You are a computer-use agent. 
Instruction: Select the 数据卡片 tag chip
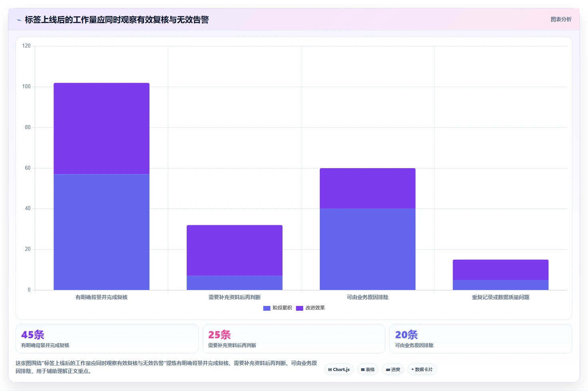coord(422,369)
